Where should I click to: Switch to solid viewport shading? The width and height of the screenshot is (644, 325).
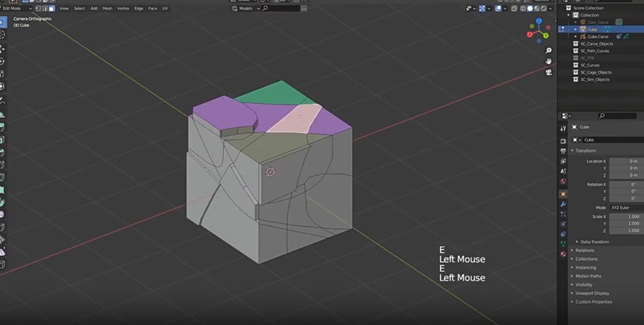[x=530, y=9]
